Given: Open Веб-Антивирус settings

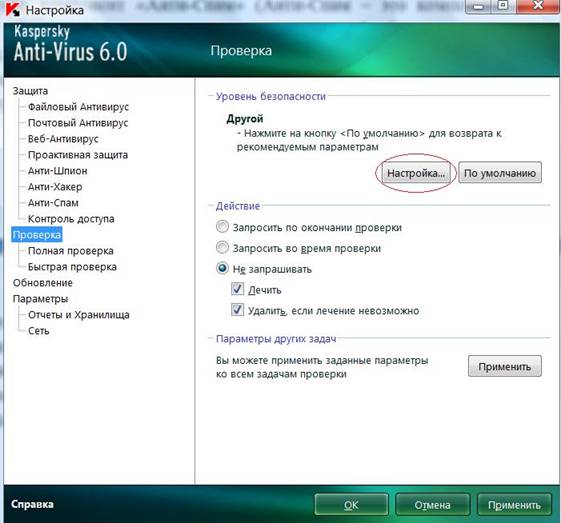Looking at the screenshot, I should (63, 139).
